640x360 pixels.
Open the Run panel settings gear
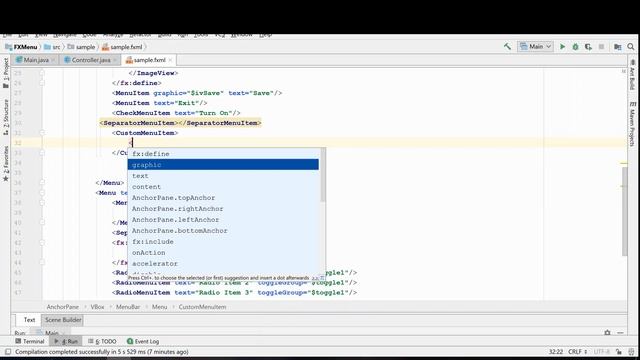pyautogui.click(x=607, y=333)
